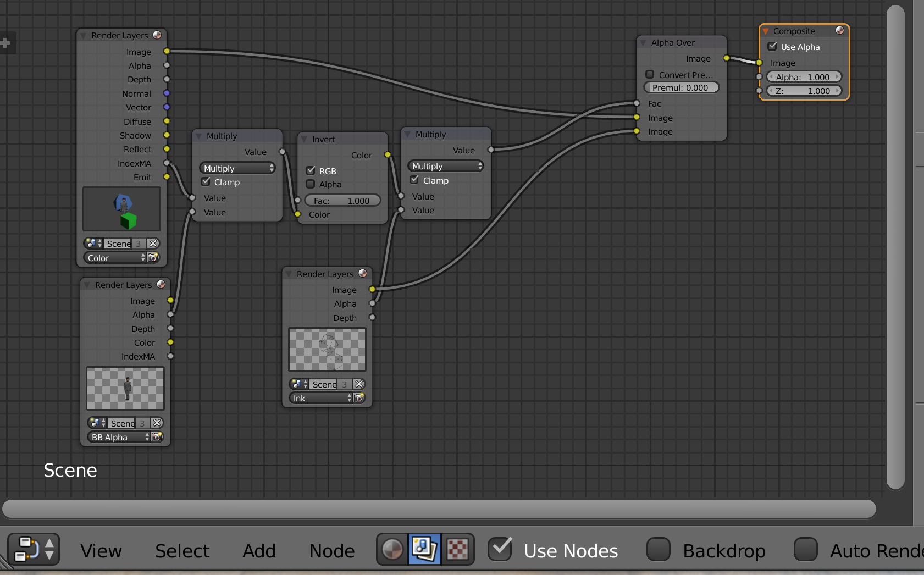Click the Composite node preview sphere icon
The image size is (924, 575).
pos(839,31)
